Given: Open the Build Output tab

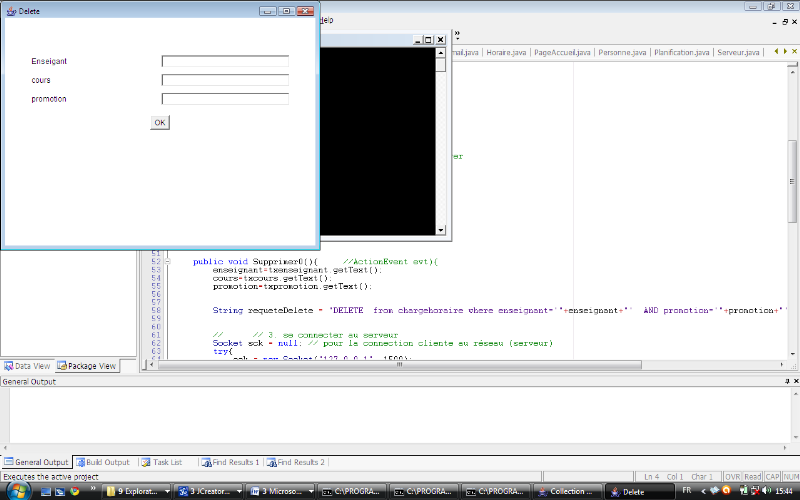Looking at the screenshot, I should (x=104, y=462).
